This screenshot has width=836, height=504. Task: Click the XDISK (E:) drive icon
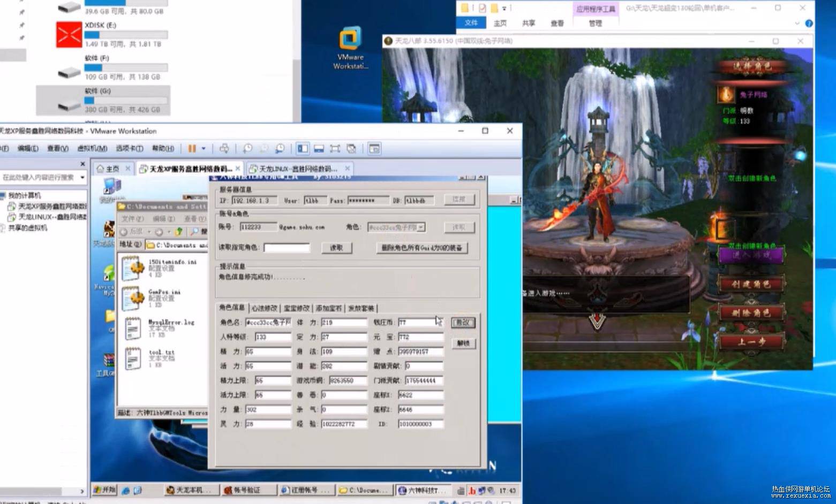69,35
